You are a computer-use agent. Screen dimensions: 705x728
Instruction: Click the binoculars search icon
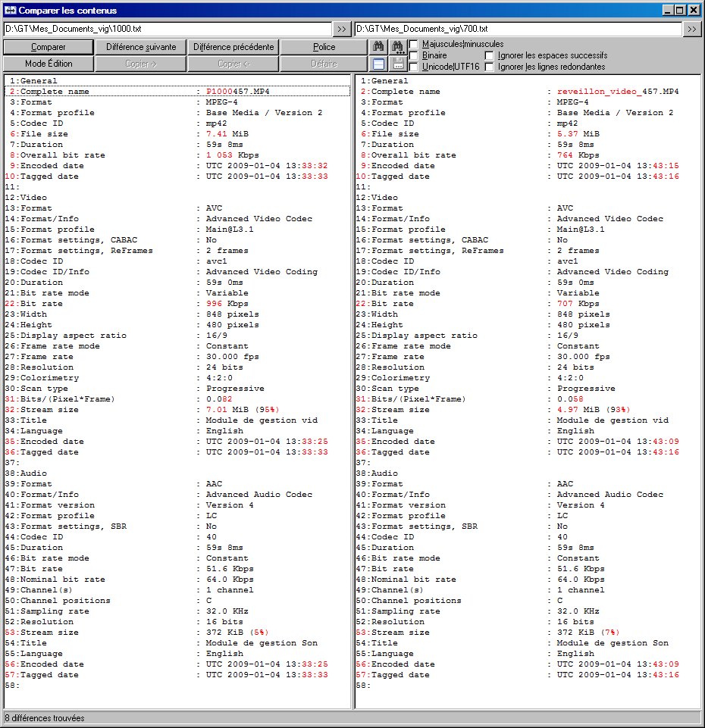click(379, 46)
